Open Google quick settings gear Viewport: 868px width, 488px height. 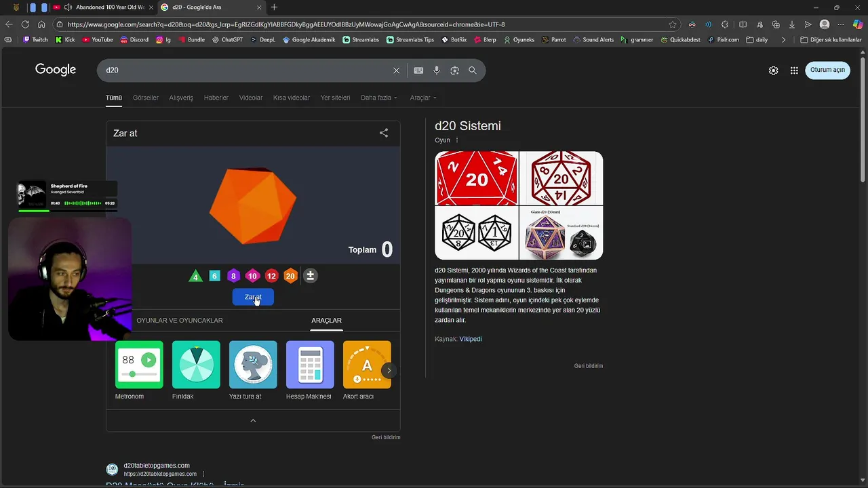pyautogui.click(x=773, y=70)
